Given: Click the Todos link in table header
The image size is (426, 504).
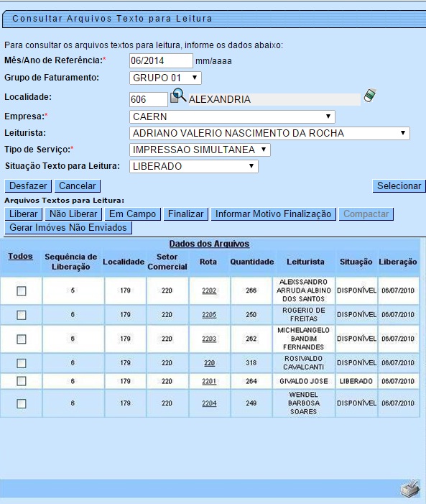Looking at the screenshot, I should click(x=21, y=256).
